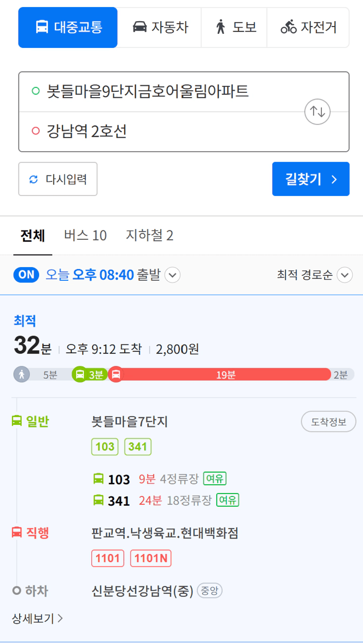This screenshot has width=363, height=644.
Task: Toggle the ON departure time switch
Action: [27, 275]
